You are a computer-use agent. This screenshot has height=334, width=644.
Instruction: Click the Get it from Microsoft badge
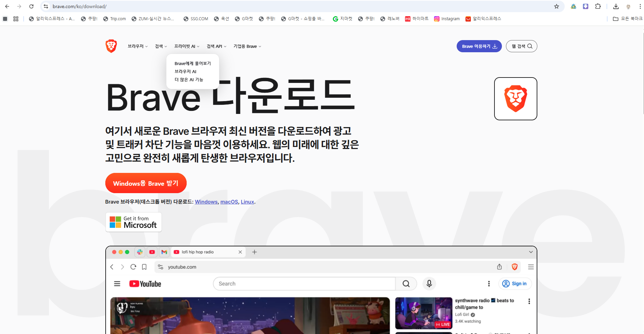point(134,222)
